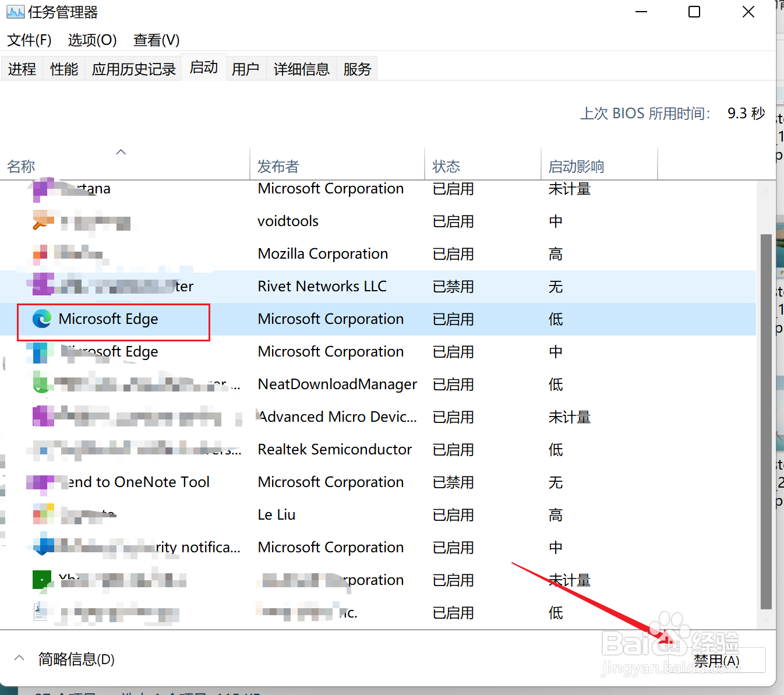The height and width of the screenshot is (695, 784).
Task: Select the NeatDownloadManager publisher row
Action: pos(378,384)
